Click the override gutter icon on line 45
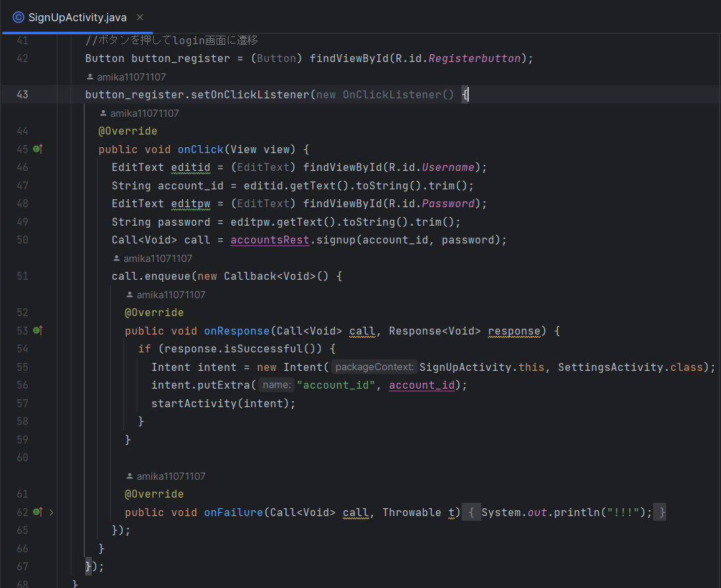This screenshot has width=721, height=588. point(38,149)
